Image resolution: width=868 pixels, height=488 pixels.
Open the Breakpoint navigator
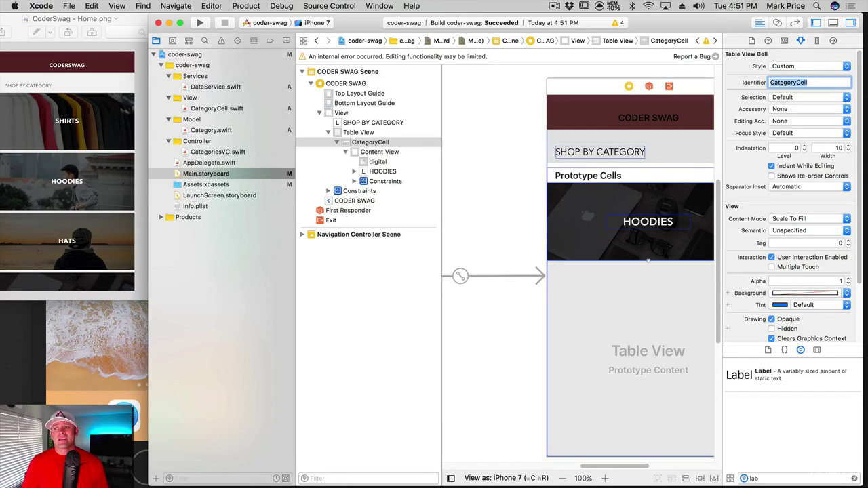click(270, 41)
